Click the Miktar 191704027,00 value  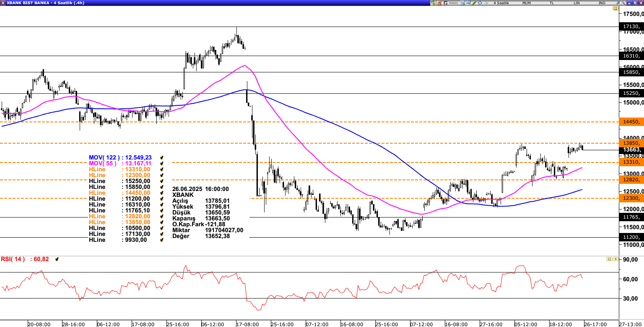(224, 230)
